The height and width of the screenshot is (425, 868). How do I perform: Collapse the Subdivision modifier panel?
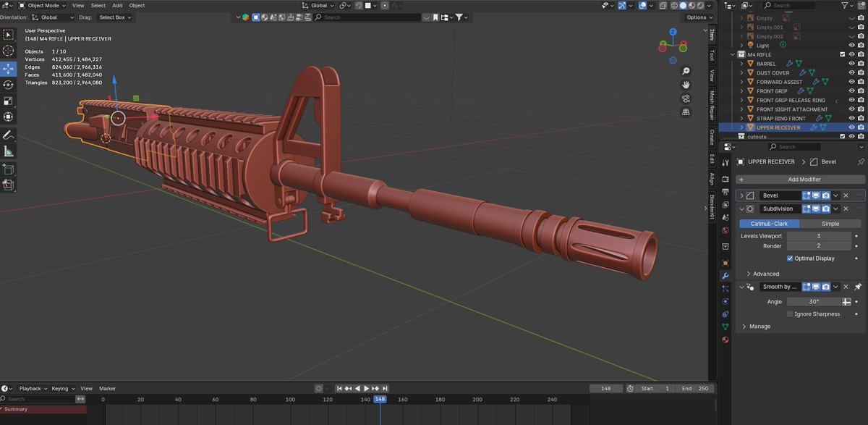pos(741,209)
